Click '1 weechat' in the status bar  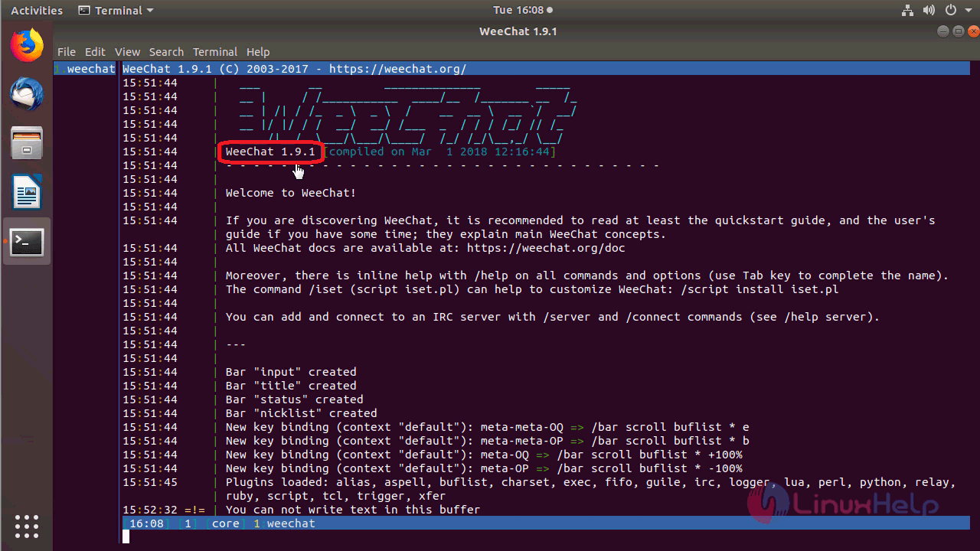(284, 523)
